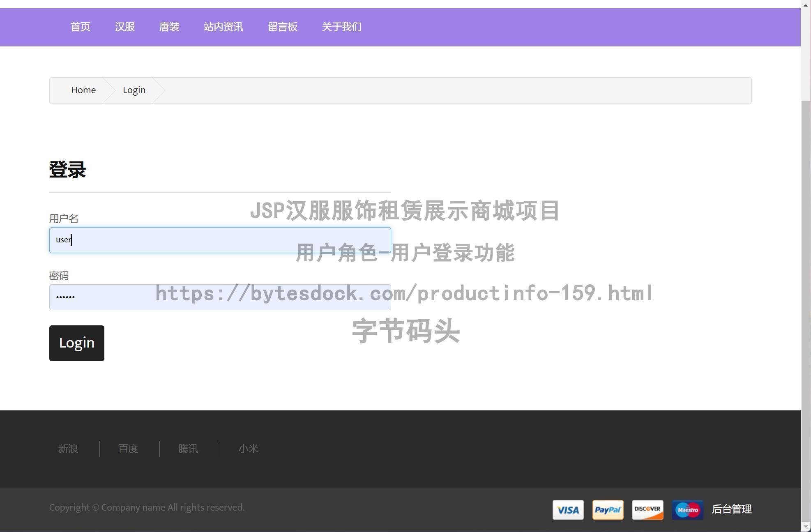Screen dimensions: 811x532
Task: Click the scrollbar down arrow
Action: 805,527
